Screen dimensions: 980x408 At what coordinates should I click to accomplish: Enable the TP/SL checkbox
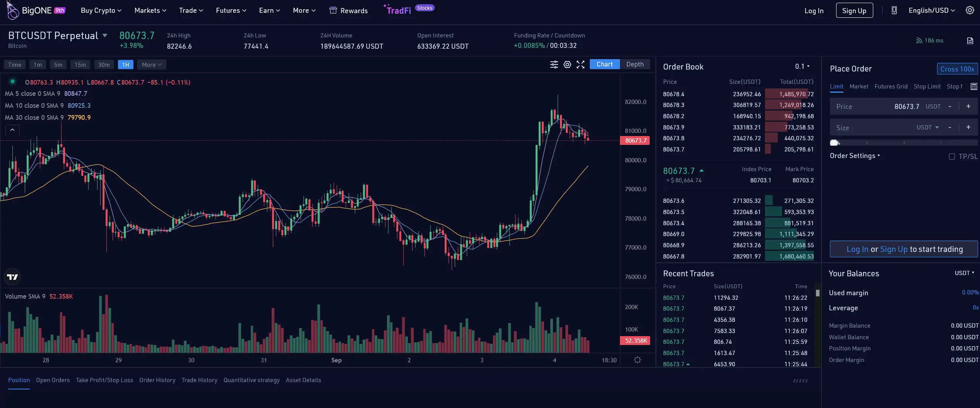coord(952,156)
